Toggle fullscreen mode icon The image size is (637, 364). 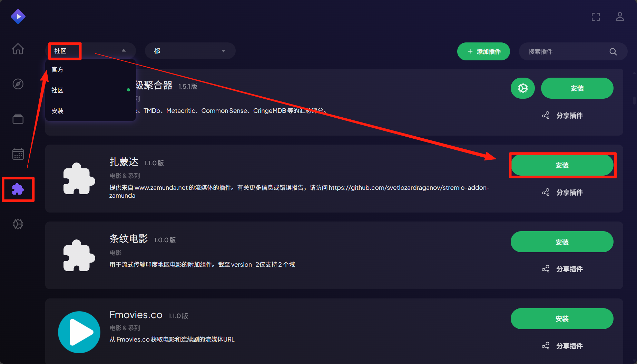pyautogui.click(x=596, y=17)
